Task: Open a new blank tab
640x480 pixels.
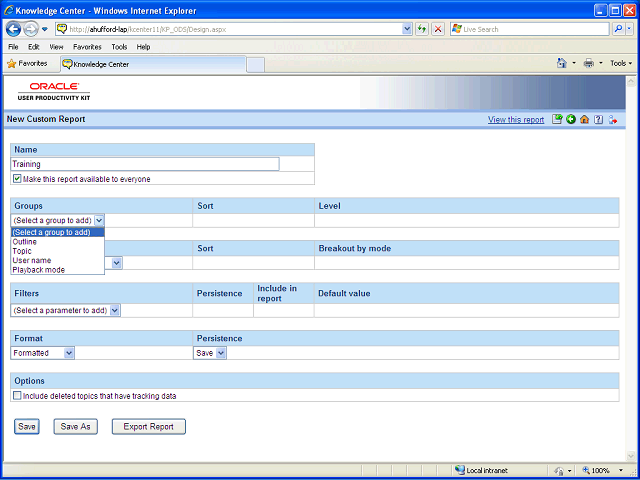Action: (256, 65)
